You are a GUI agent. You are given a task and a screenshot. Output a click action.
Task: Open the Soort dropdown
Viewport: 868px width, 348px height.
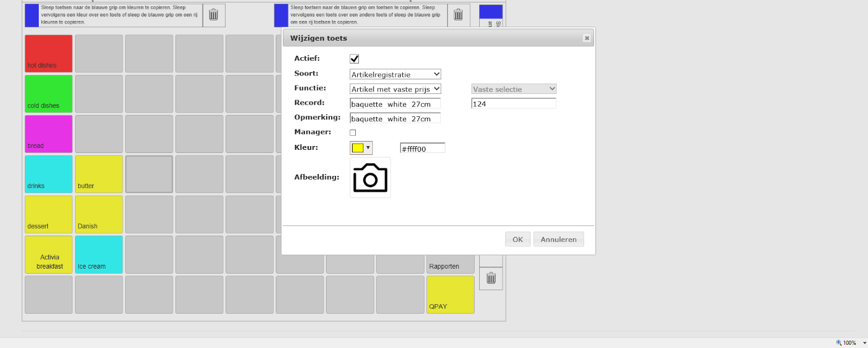(395, 74)
